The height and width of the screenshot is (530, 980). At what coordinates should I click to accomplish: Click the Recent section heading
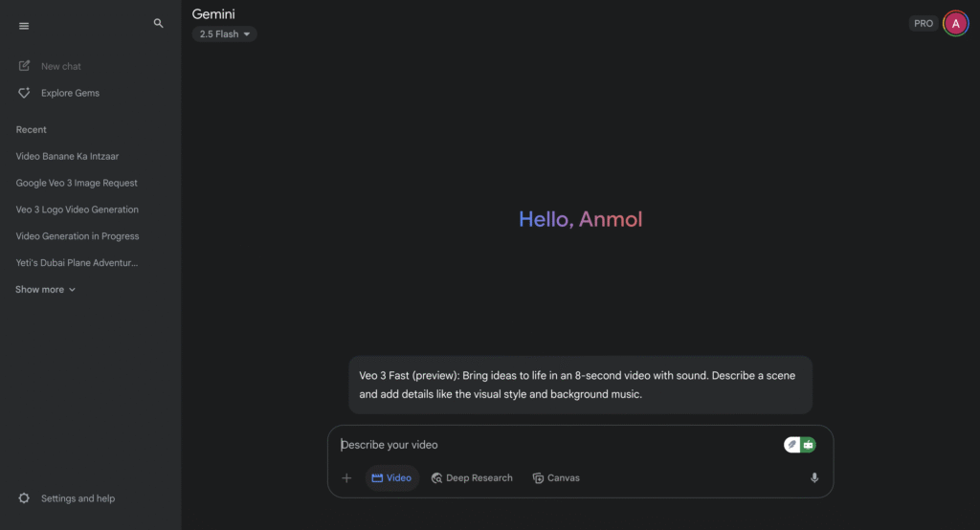click(x=32, y=130)
